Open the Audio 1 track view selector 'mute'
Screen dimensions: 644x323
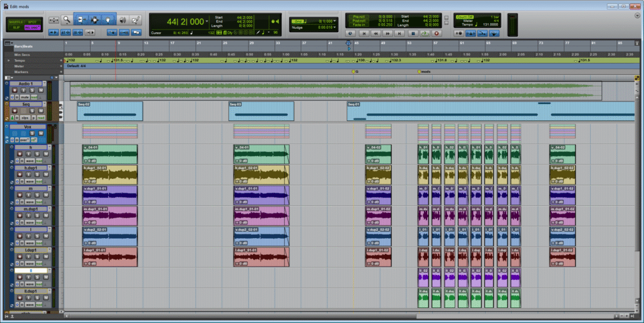(26, 97)
